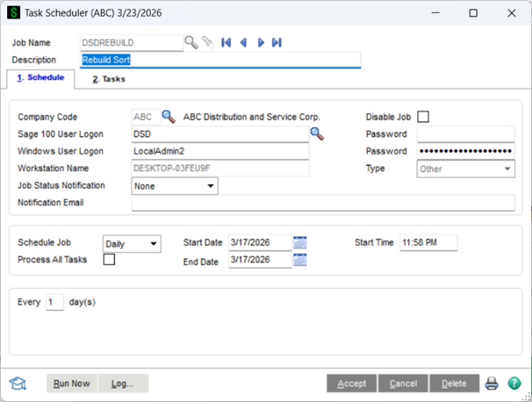
Task: Click the graduation cap learning icon
Action: (x=18, y=383)
